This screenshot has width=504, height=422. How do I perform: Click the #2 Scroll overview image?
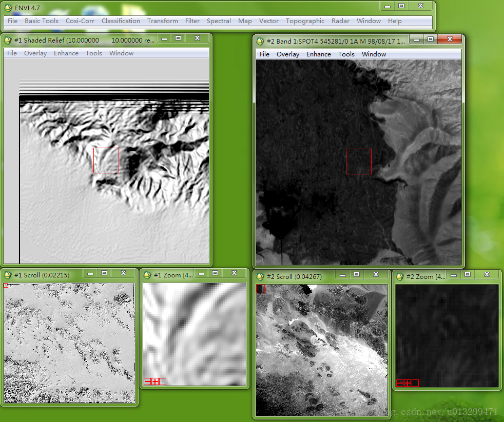point(321,350)
